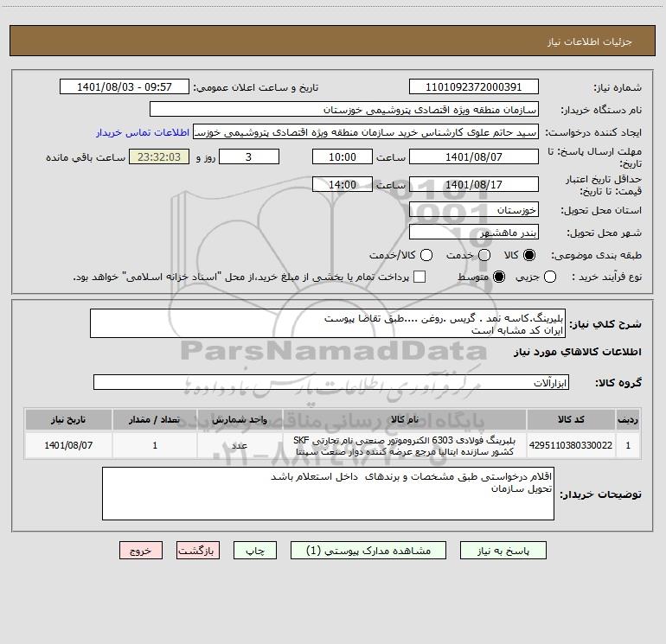Click the بازگشت back button
The width and height of the screenshot is (666, 644).
point(198,551)
